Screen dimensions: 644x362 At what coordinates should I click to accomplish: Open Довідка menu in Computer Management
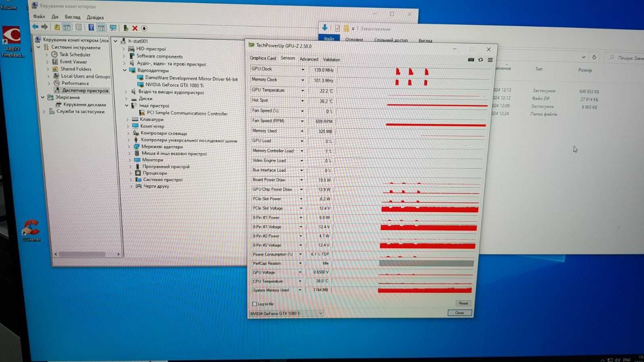click(95, 17)
